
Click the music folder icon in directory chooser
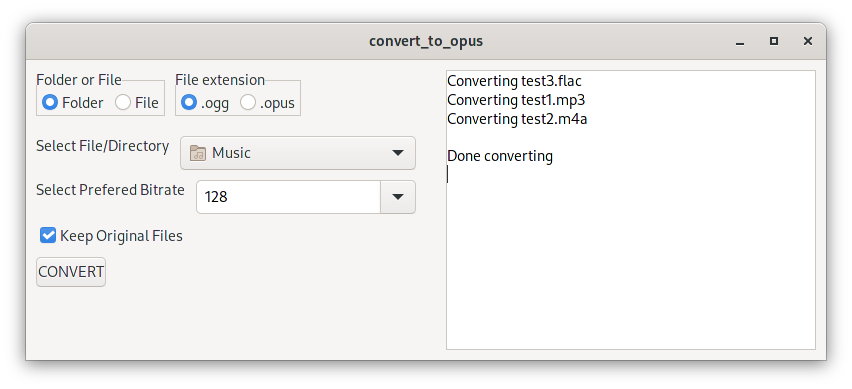[x=197, y=153]
